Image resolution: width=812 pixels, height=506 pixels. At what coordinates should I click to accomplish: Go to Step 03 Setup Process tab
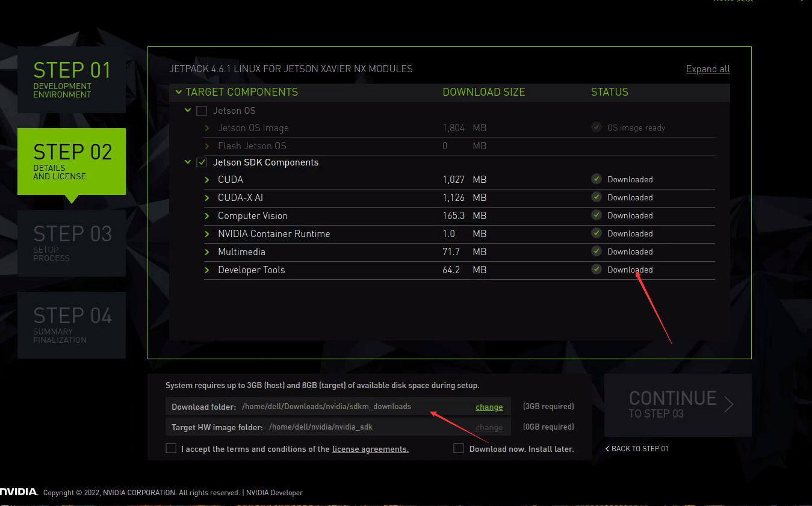(x=72, y=243)
